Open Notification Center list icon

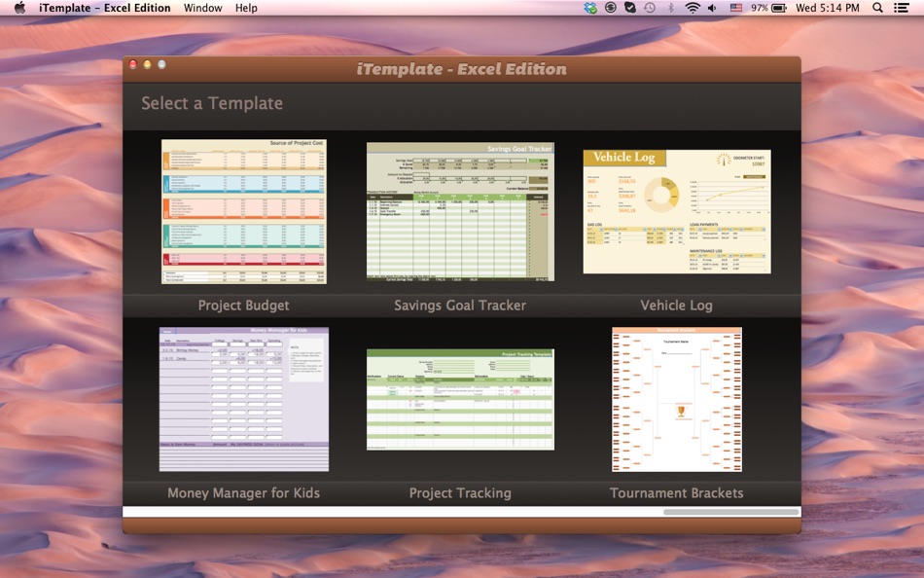pyautogui.click(x=901, y=8)
